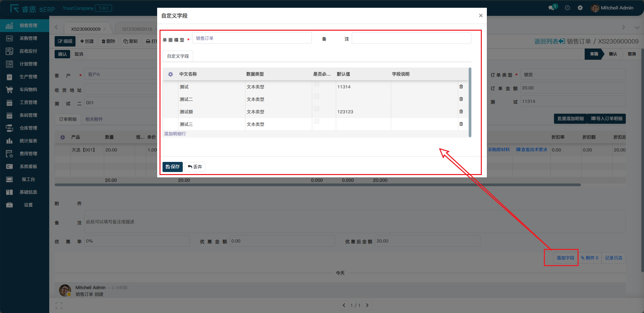Toggle required checkbox for 测试三 field
Screen dimensions: 644x313
[317, 121]
